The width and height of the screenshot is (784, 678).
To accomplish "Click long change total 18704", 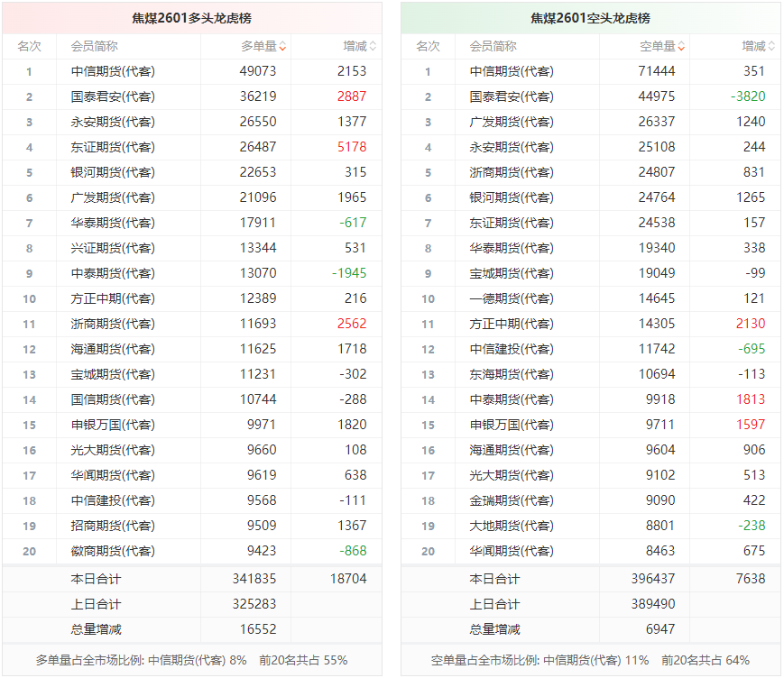I will [x=348, y=579].
